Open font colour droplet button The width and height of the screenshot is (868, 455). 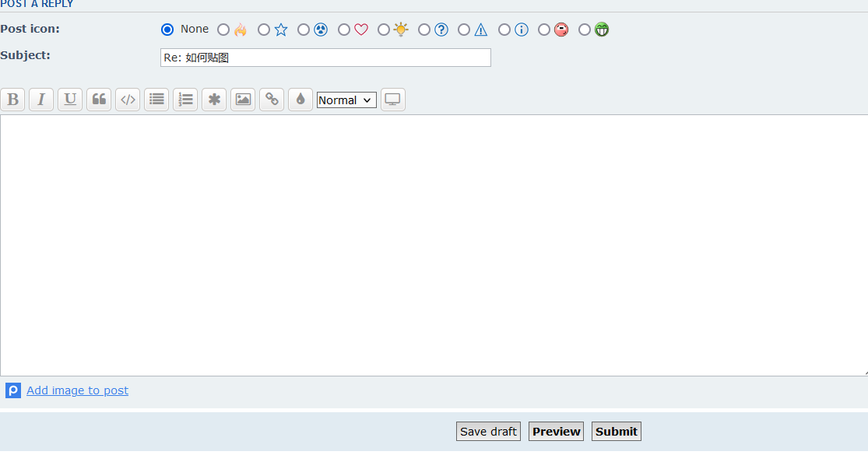[300, 100]
